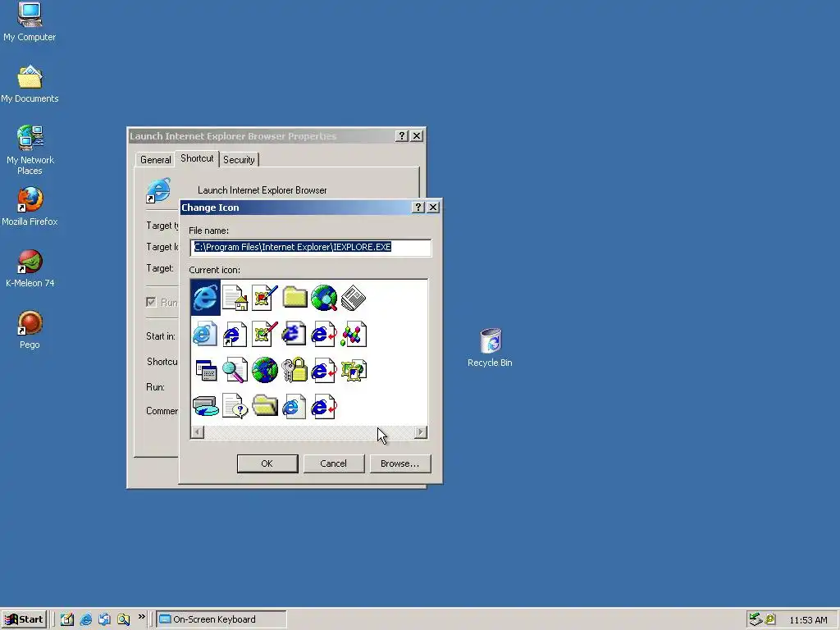Click the IE shortcut icon in Properties window

(158, 190)
